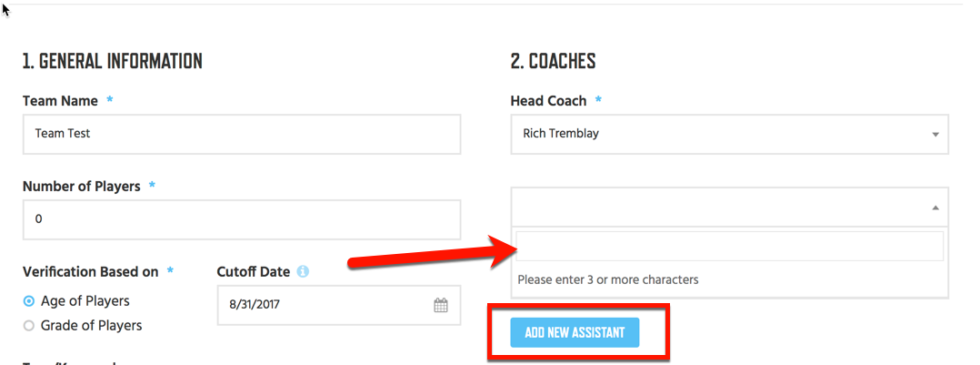This screenshot has width=980, height=365.
Task: Click the Head Coach field label
Action: 548,101
